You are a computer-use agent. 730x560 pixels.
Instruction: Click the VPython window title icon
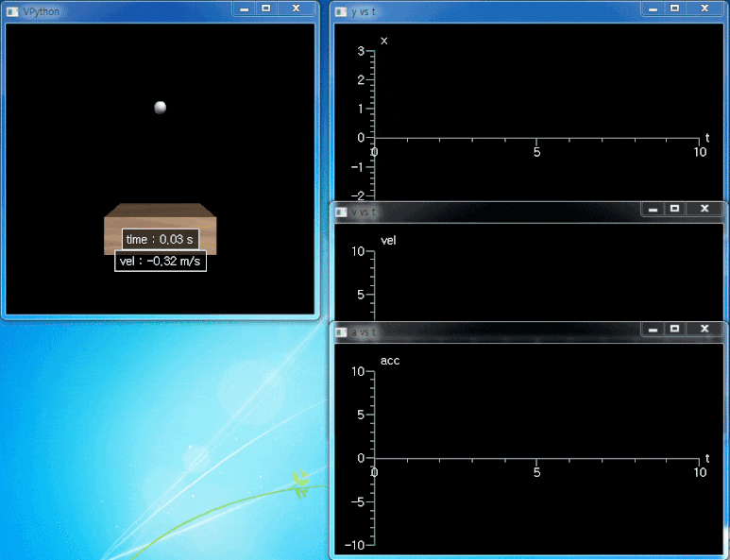[x=12, y=11]
